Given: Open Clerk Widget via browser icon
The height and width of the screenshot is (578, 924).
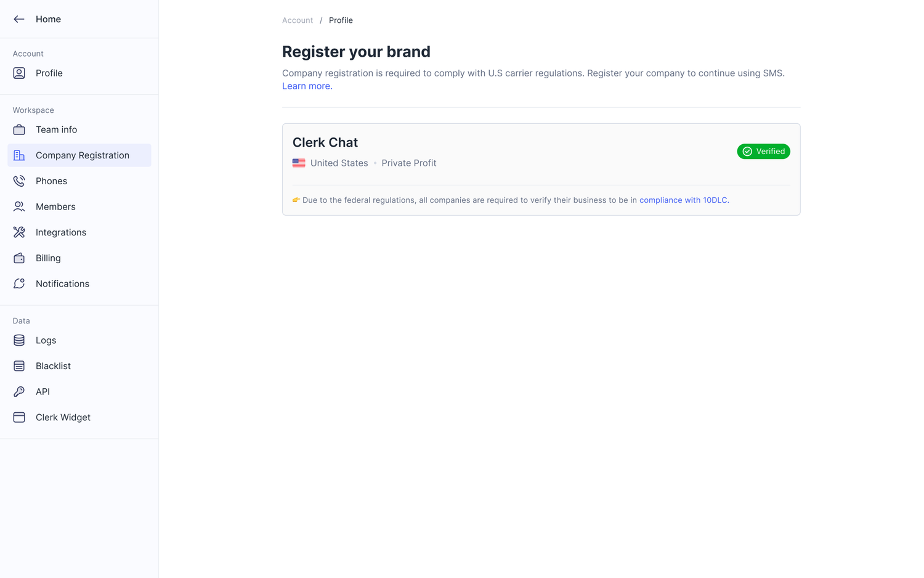Looking at the screenshot, I should pyautogui.click(x=19, y=417).
